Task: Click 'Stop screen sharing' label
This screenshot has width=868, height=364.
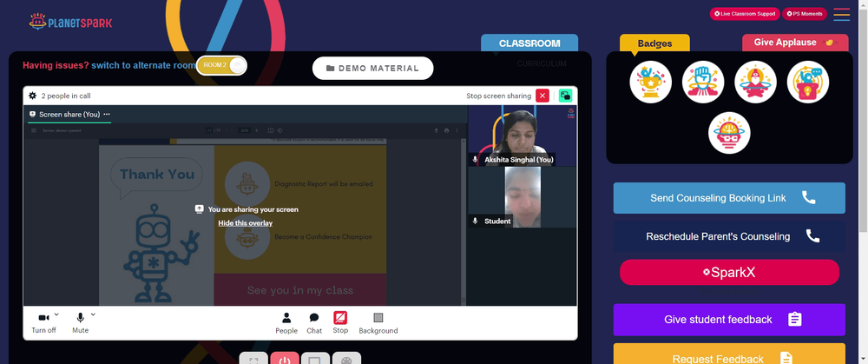Action: coord(499,96)
